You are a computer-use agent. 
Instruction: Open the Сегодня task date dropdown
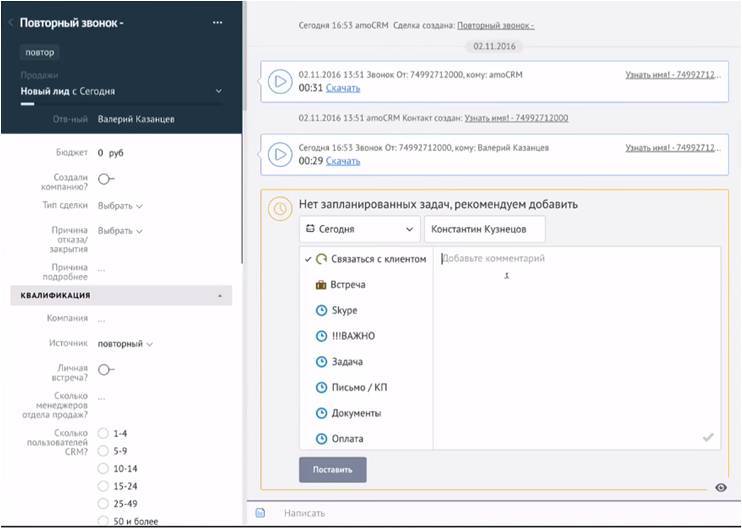[358, 229]
